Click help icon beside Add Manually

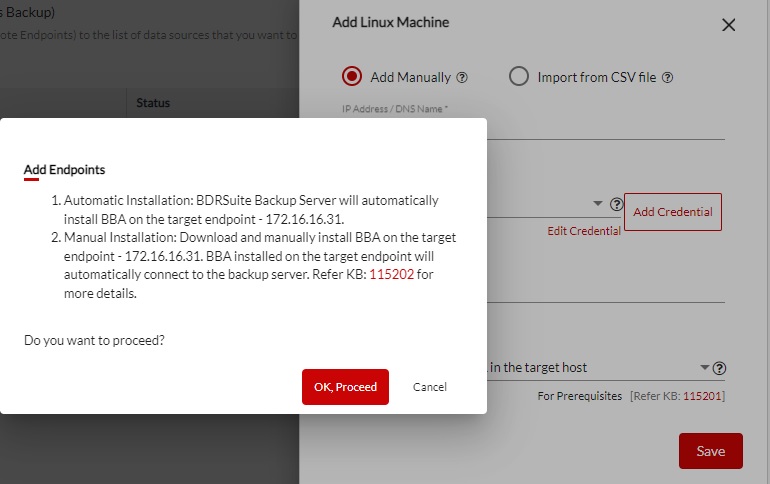pos(462,78)
